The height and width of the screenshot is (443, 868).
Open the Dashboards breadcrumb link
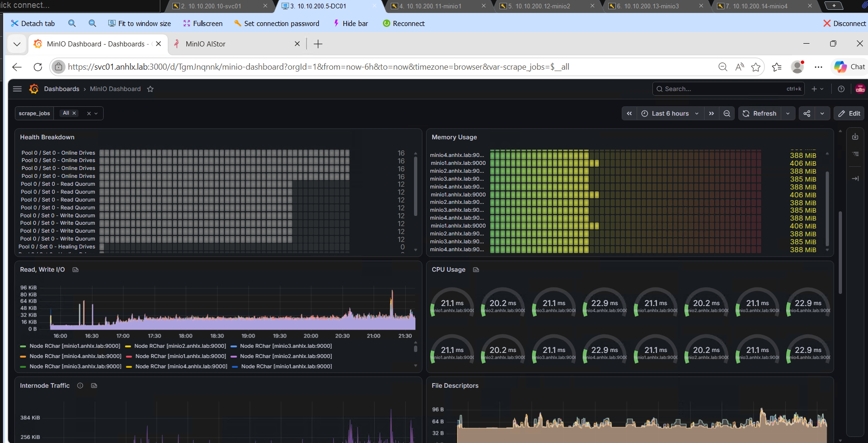point(62,89)
